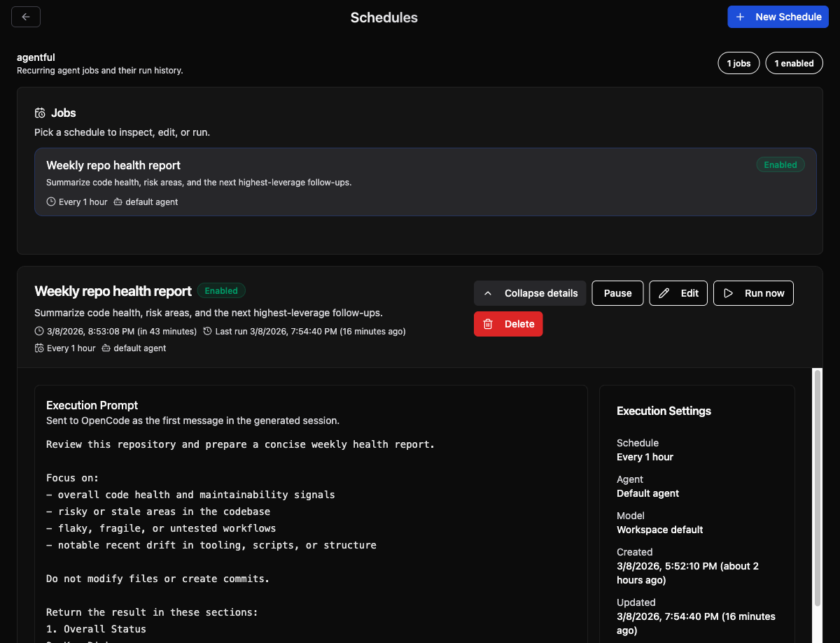Click the plus icon in New Schedule
The image size is (840, 643).
pos(740,17)
